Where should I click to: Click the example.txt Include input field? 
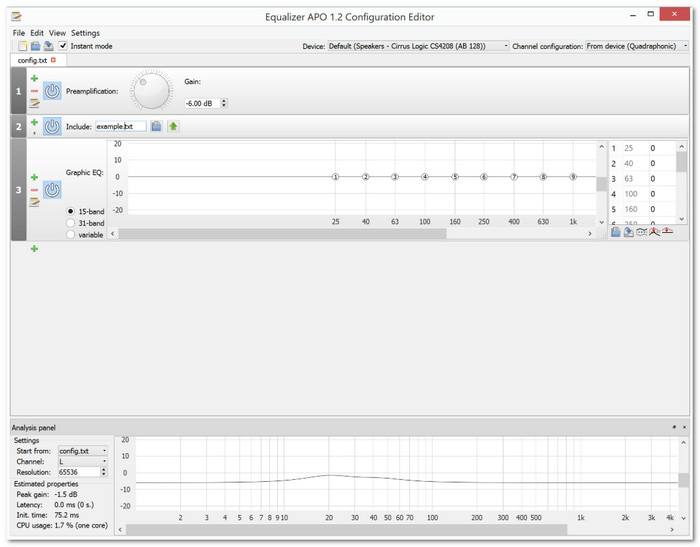[120, 126]
